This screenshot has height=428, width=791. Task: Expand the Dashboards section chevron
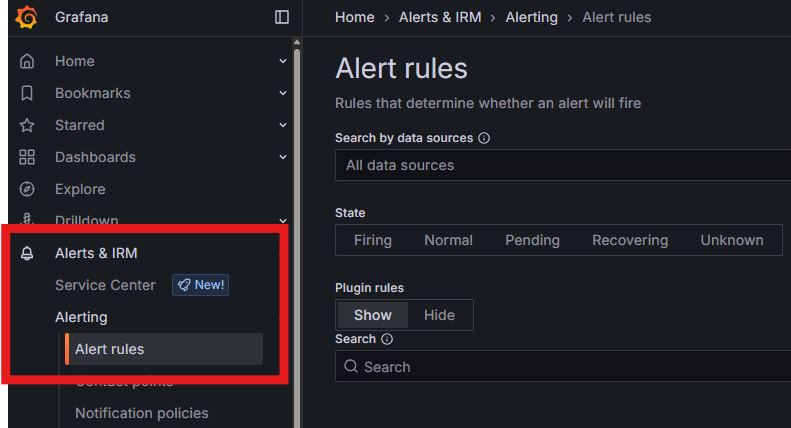pyautogui.click(x=283, y=157)
